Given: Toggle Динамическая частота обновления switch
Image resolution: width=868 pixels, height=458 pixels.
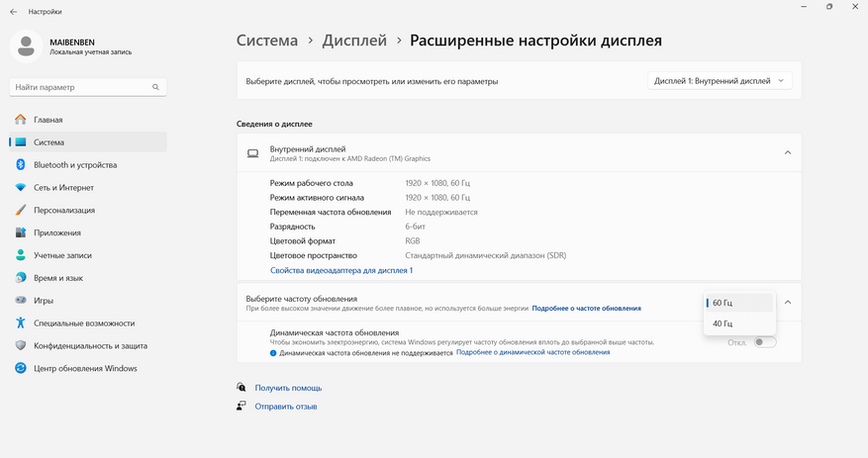Looking at the screenshot, I should tap(764, 342).
